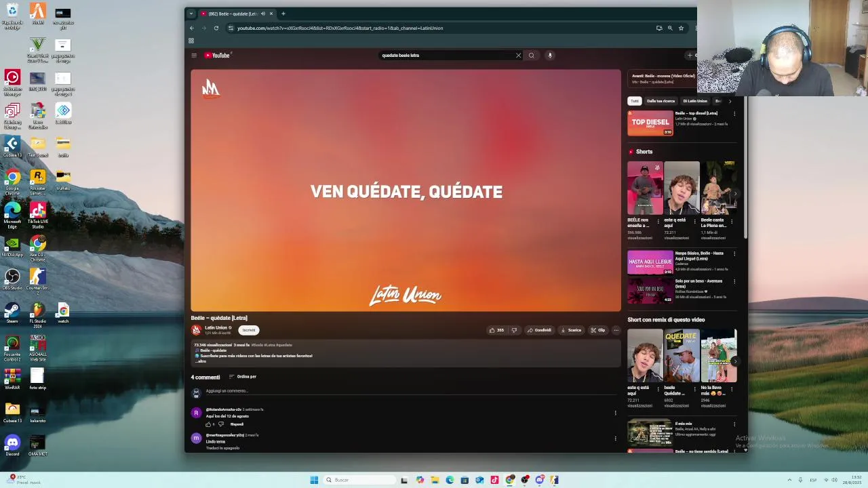This screenshot has height=488, width=868.
Task: Open TikTok LIVE Studio desktop shortcut
Action: tap(38, 216)
